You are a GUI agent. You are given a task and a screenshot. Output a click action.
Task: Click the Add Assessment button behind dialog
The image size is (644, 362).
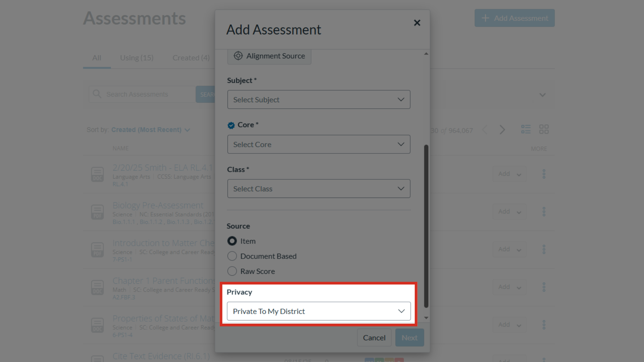click(x=514, y=18)
